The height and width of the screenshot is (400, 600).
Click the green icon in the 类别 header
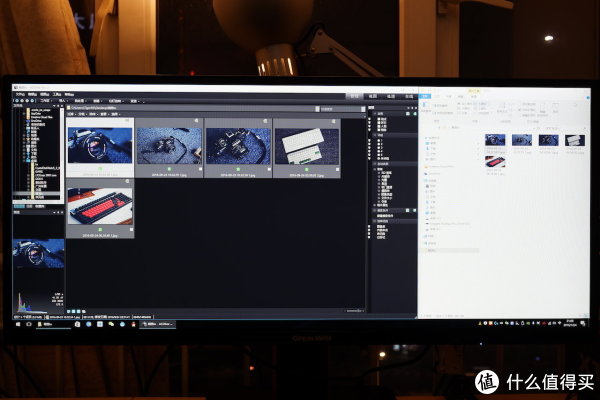(x=415, y=114)
